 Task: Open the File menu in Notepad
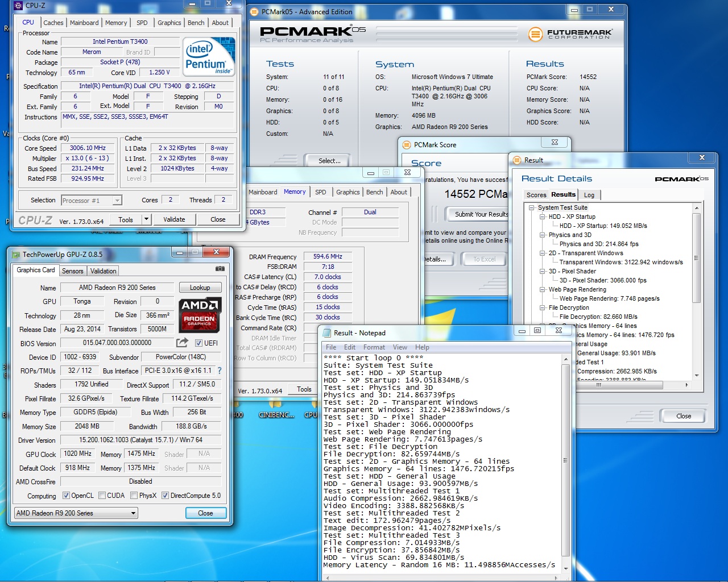[x=331, y=347]
